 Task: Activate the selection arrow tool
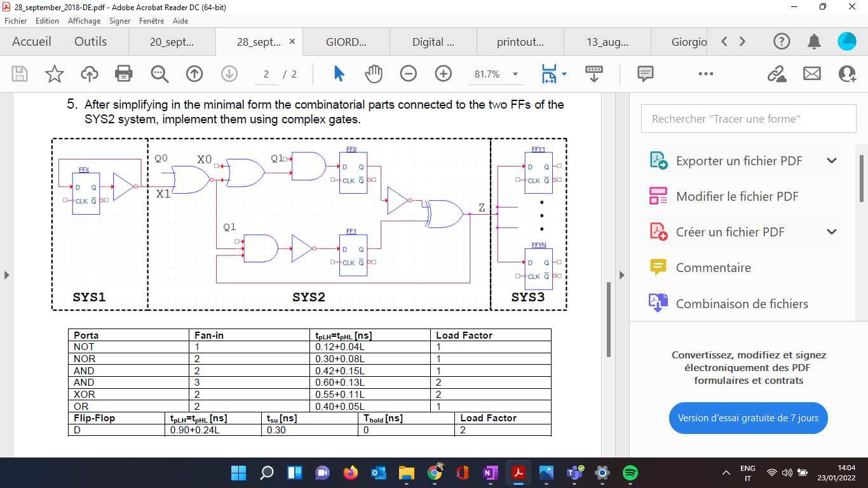pos(339,74)
